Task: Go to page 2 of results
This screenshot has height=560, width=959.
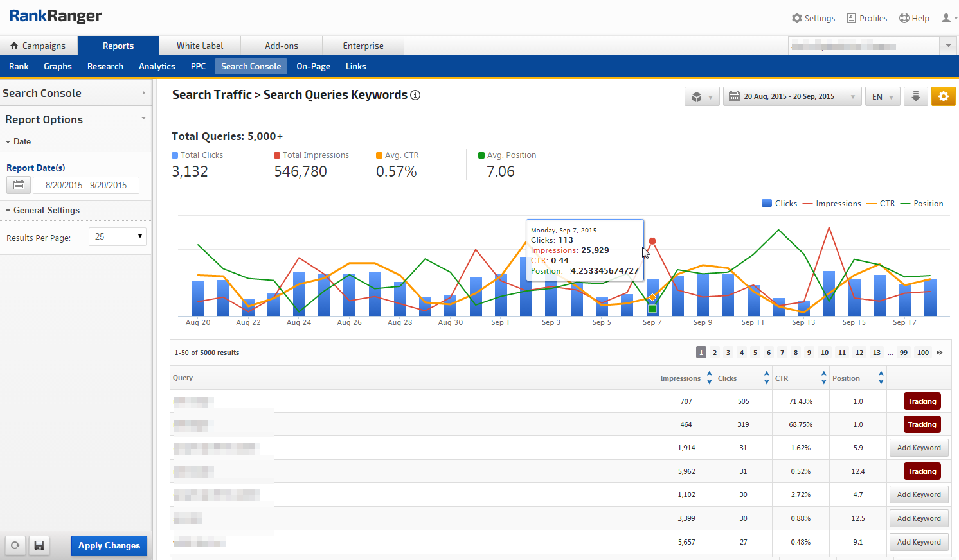Action: (715, 353)
